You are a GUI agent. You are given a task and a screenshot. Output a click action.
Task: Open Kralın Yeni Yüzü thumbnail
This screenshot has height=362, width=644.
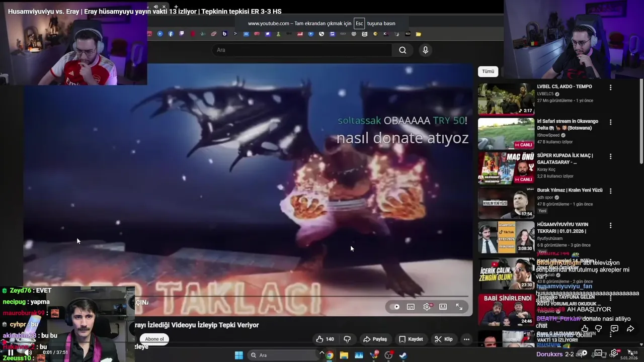coord(506,203)
